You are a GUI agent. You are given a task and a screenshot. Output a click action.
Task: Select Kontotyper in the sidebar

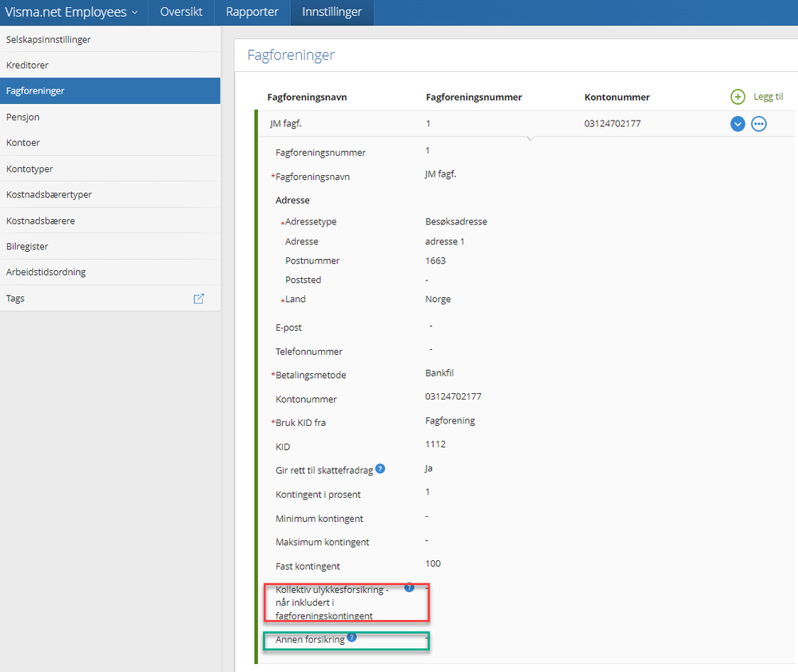click(110, 169)
